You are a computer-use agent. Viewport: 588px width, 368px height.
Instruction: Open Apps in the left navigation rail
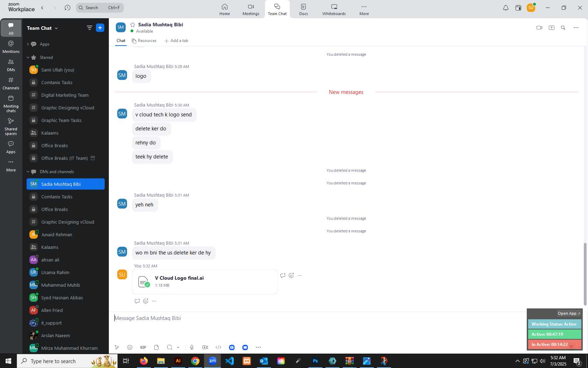[x=11, y=147]
